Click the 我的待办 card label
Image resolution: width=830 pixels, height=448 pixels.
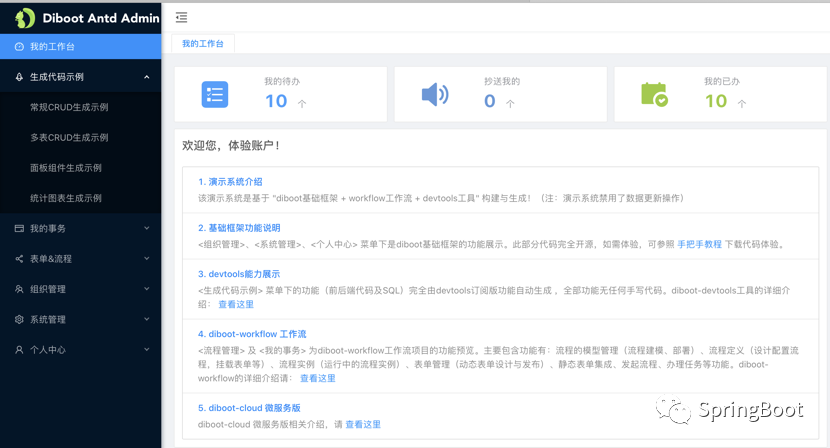[x=282, y=81]
